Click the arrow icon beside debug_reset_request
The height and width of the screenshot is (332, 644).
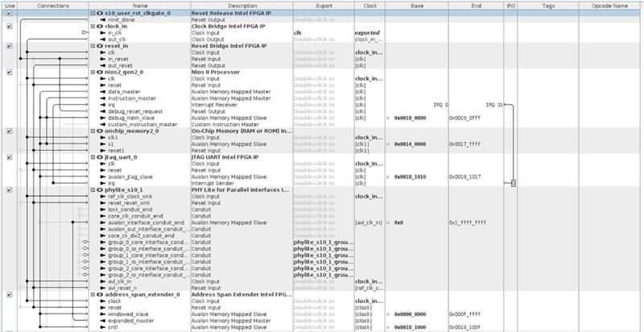pyautogui.click(x=103, y=111)
